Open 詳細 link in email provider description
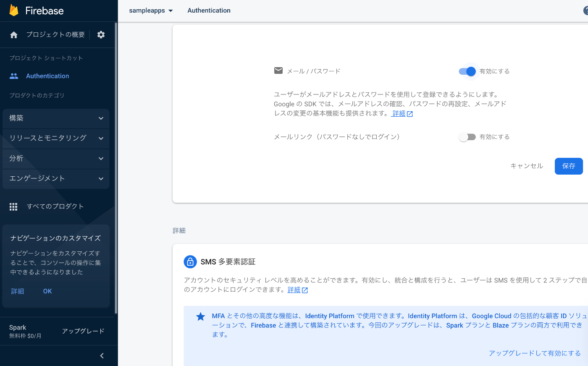588x366 pixels. point(399,114)
